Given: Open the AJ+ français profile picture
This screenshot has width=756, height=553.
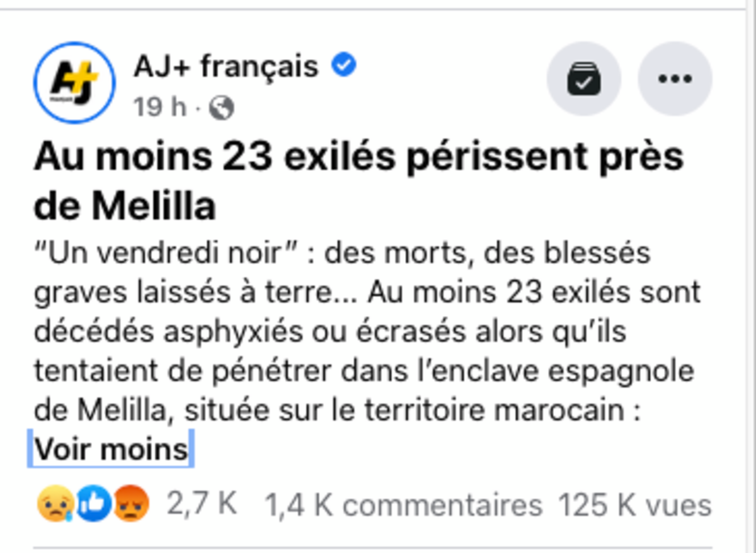Looking at the screenshot, I should pyautogui.click(x=74, y=83).
